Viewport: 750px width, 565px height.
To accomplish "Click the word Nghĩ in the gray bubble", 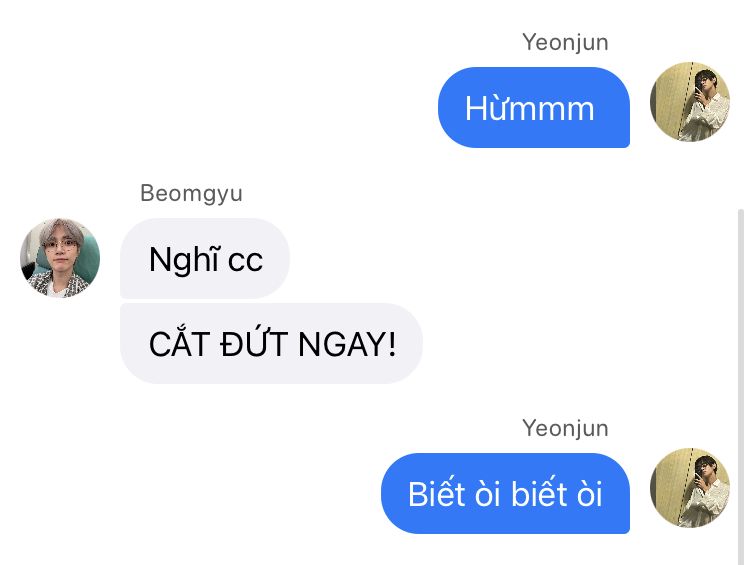I will [x=184, y=261].
